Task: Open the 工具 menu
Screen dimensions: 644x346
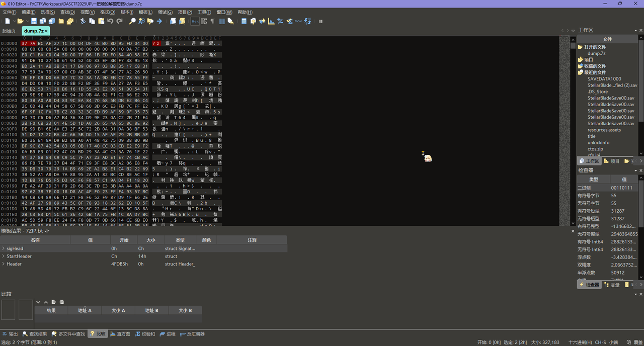Action: pos(204,12)
